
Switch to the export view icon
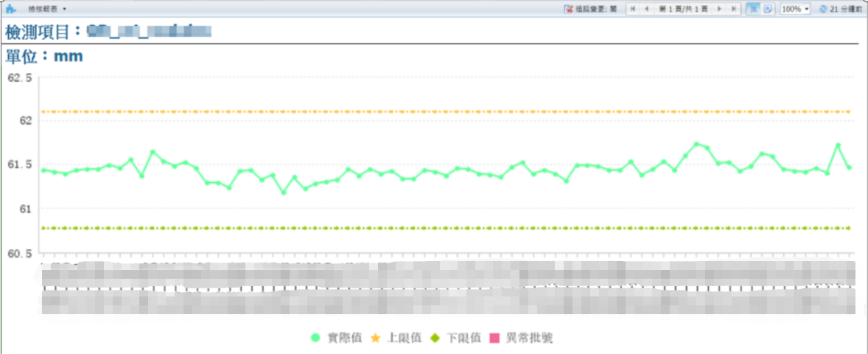(x=768, y=9)
